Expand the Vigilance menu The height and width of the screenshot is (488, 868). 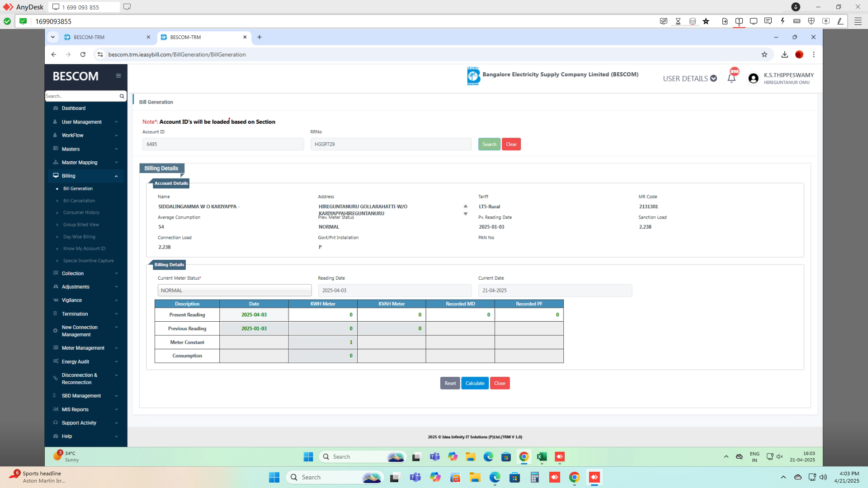click(86, 300)
